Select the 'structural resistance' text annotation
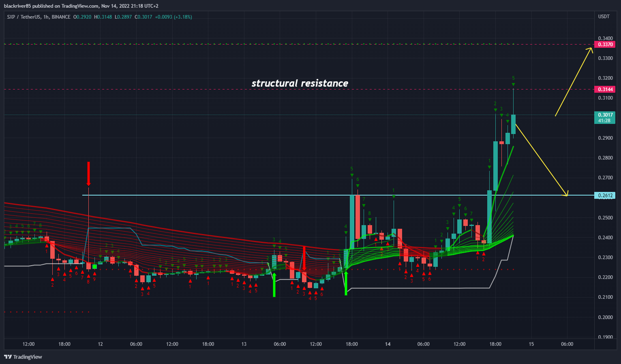 300,83
